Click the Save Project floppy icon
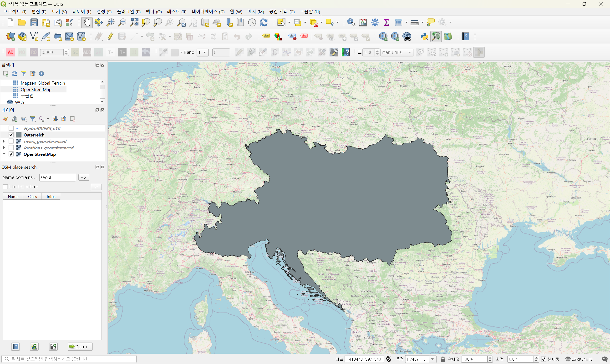 point(34,23)
